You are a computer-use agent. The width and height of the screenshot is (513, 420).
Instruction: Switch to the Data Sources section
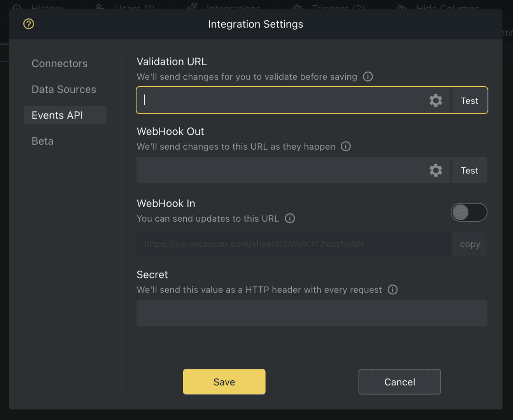[63, 89]
